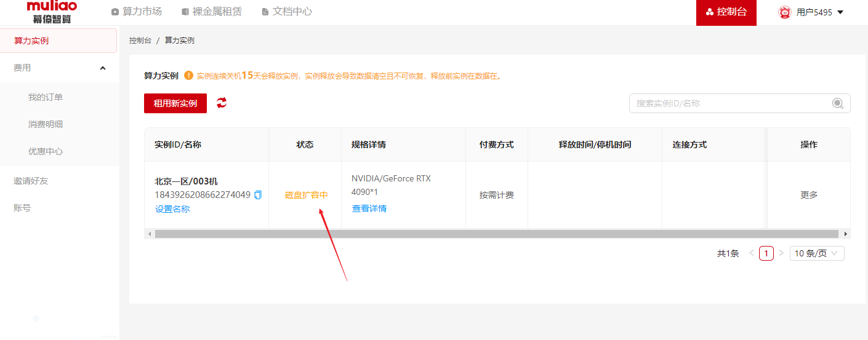The image size is (868, 340).
Task: Copy the instance ID with the copy icon
Action: (258, 195)
